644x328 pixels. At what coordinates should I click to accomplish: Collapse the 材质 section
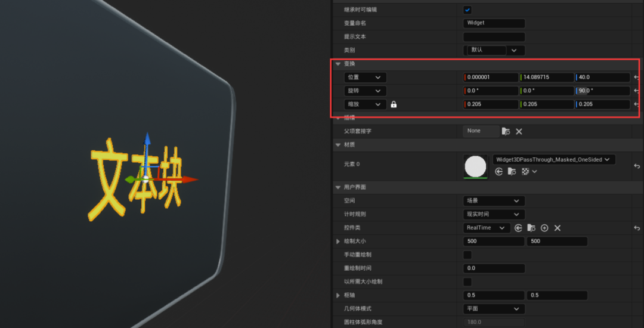tap(338, 145)
